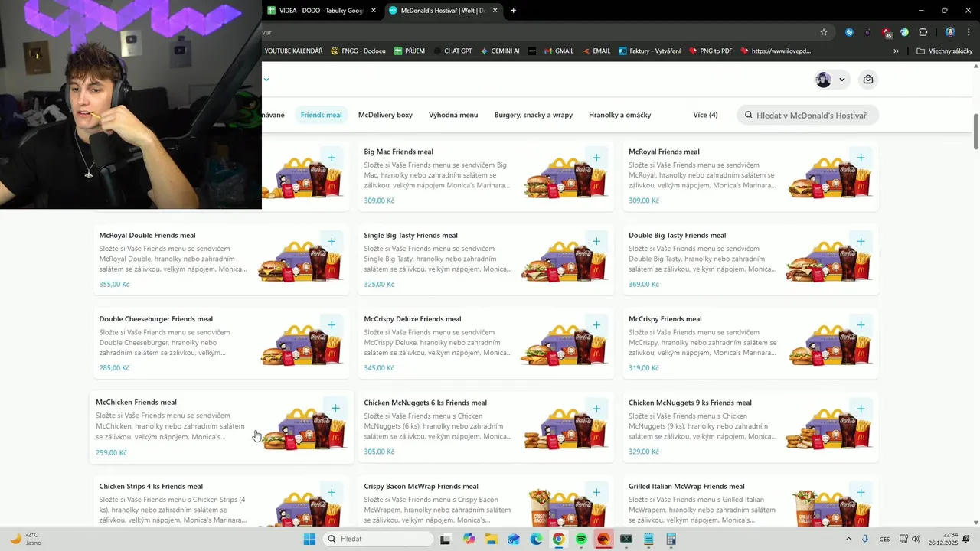The image size is (980, 551).
Task: Open Microsoft Edge from taskbar
Action: (537, 539)
